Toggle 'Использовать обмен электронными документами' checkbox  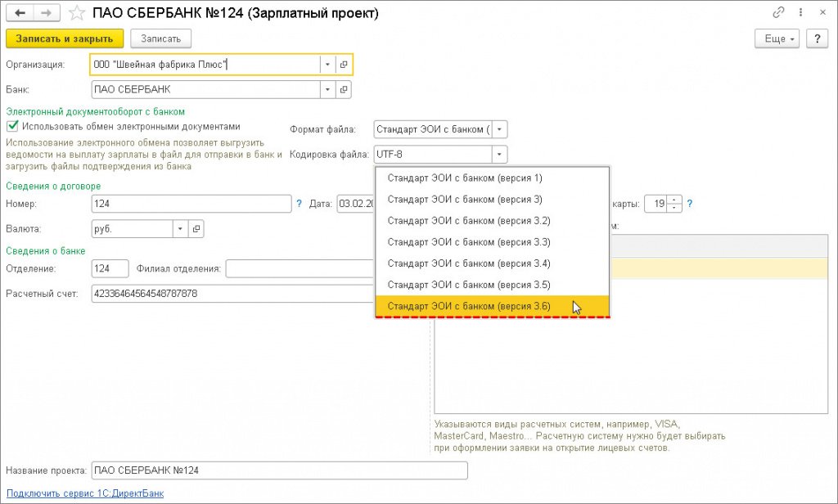(x=12, y=127)
